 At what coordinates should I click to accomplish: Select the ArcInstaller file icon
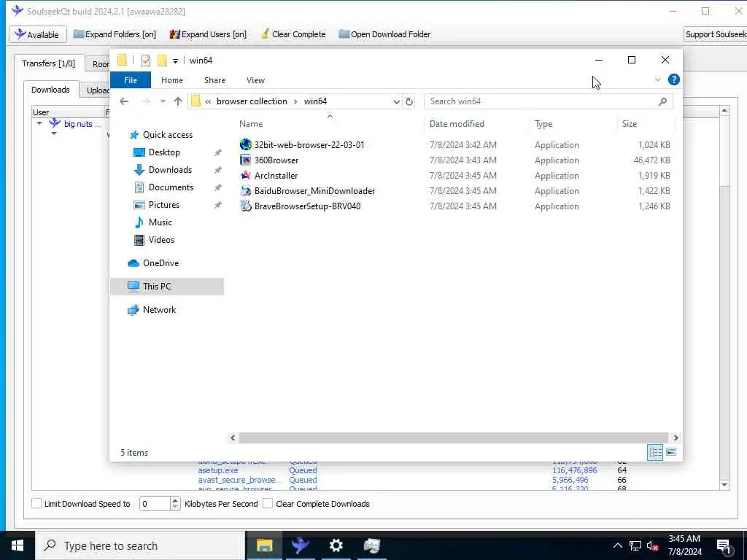pos(245,175)
